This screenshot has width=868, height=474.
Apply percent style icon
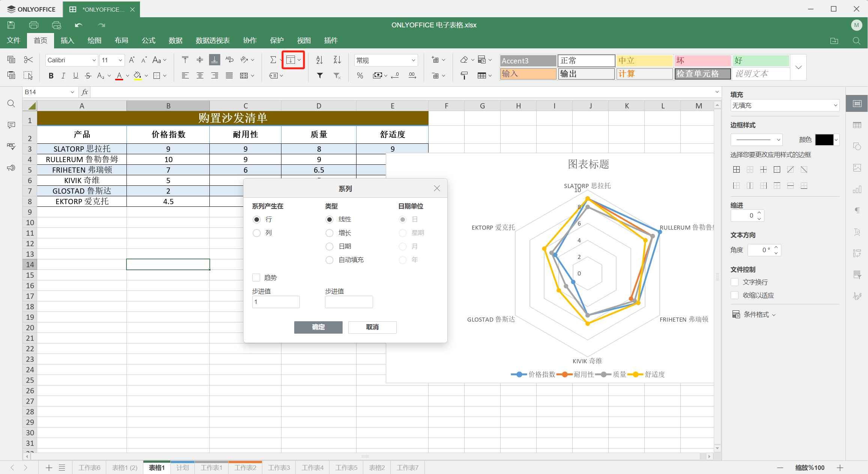pos(360,76)
